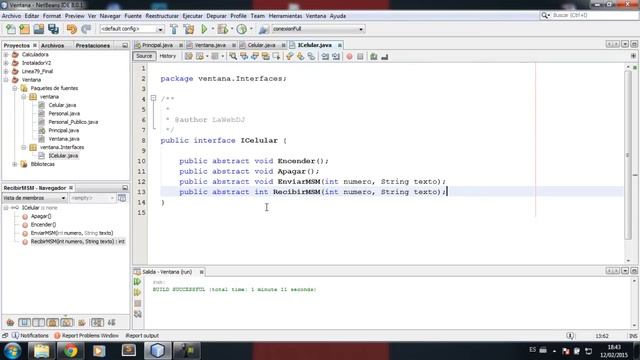Click the Stop Macro Recording icon

360,56
